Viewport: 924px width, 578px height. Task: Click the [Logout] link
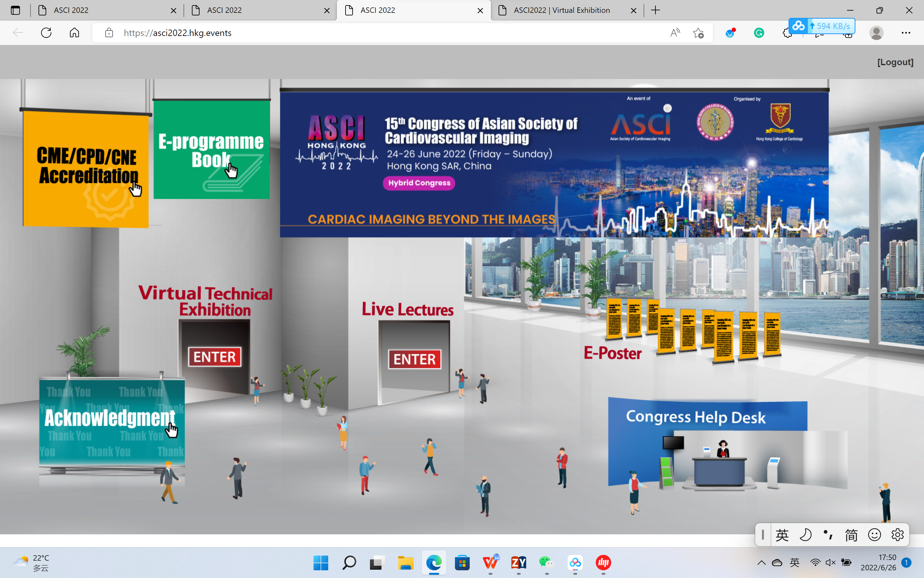pyautogui.click(x=895, y=62)
